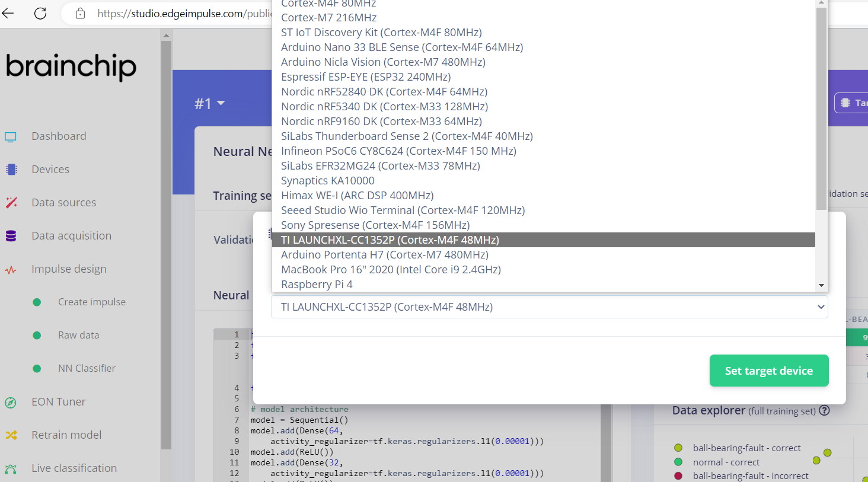Screen dimensions: 868x482
Task: Select Nordic nRF5340 DK option
Action: tap(544, 107)
